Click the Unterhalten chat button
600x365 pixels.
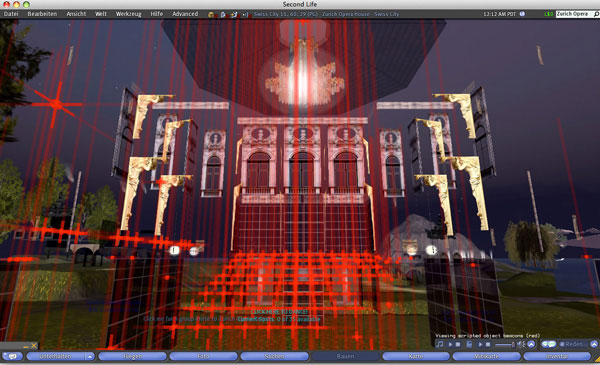(55, 356)
